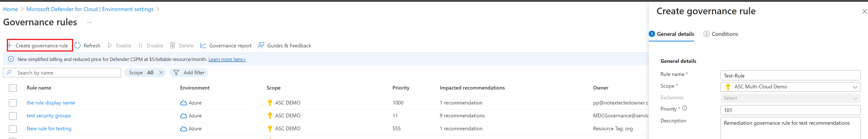Click the Enable play icon
The width and height of the screenshot is (868, 139).
click(110, 45)
